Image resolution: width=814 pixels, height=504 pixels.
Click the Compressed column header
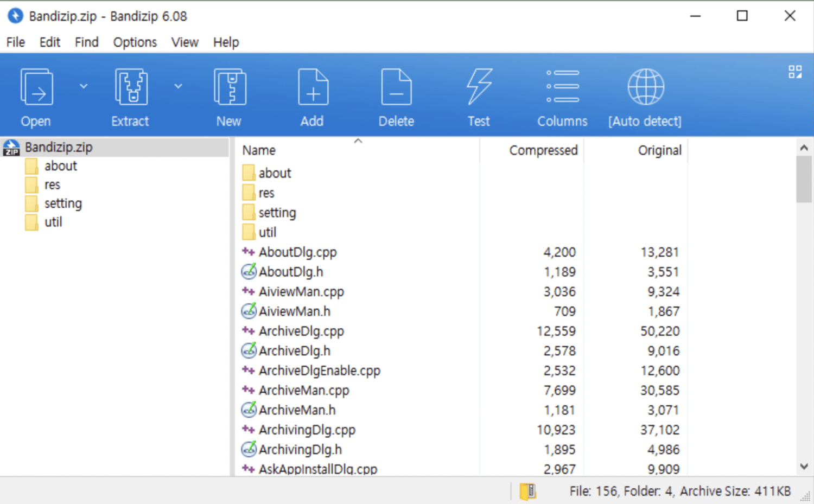point(543,150)
